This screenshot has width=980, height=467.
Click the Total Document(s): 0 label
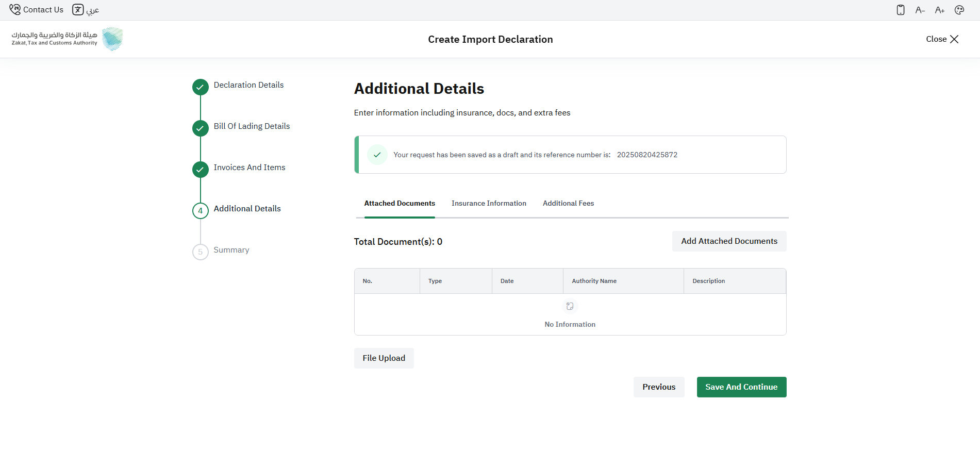pos(398,242)
